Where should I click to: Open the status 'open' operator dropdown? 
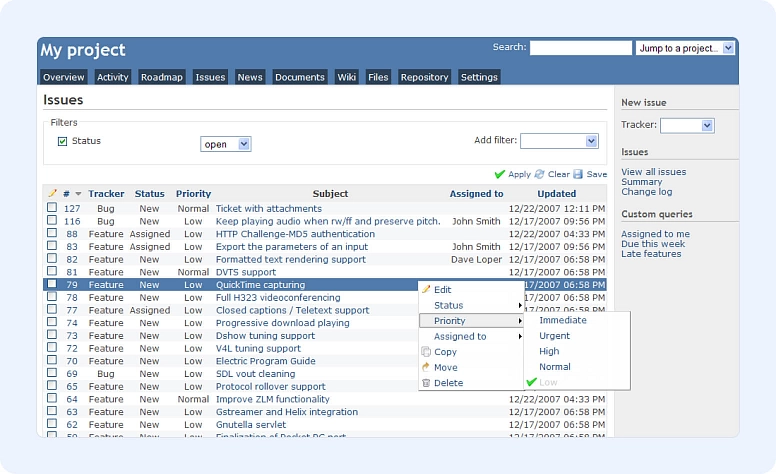click(x=225, y=144)
